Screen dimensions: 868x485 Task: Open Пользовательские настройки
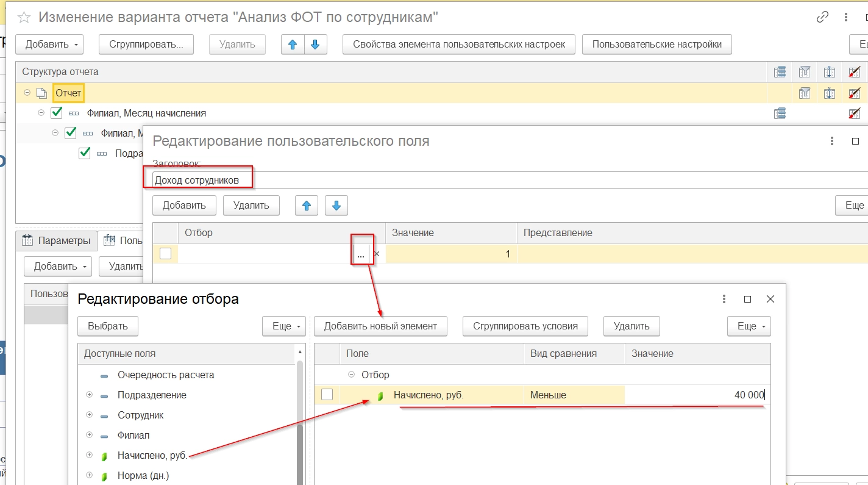tap(657, 45)
